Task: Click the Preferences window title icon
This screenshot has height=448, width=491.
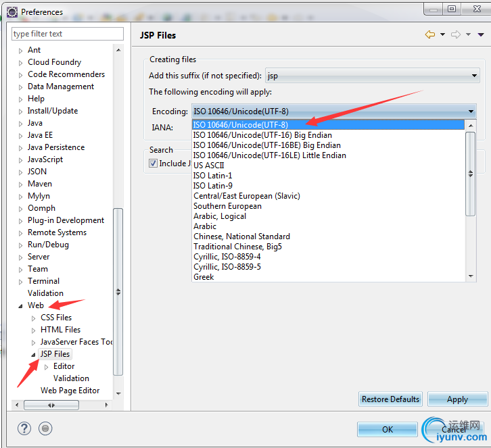Action: point(12,12)
